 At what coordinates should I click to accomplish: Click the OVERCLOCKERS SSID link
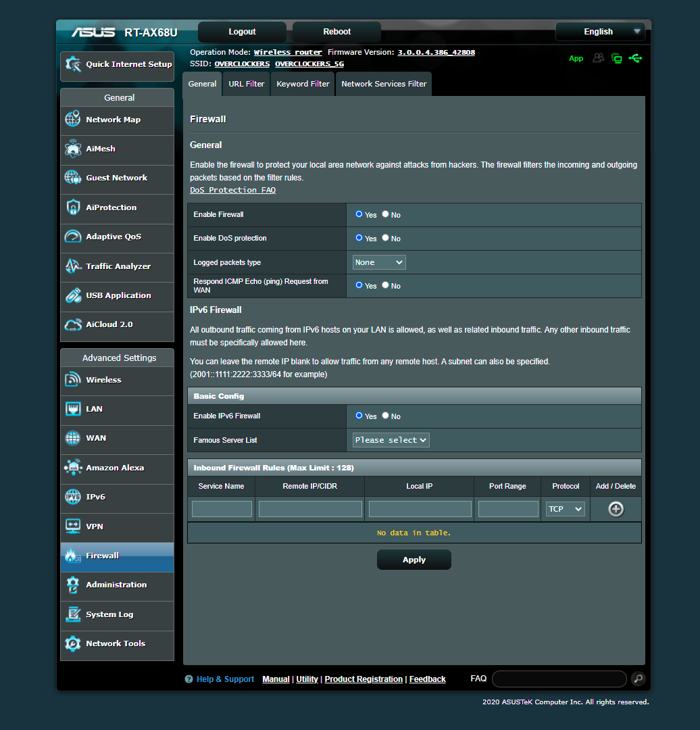(242, 64)
